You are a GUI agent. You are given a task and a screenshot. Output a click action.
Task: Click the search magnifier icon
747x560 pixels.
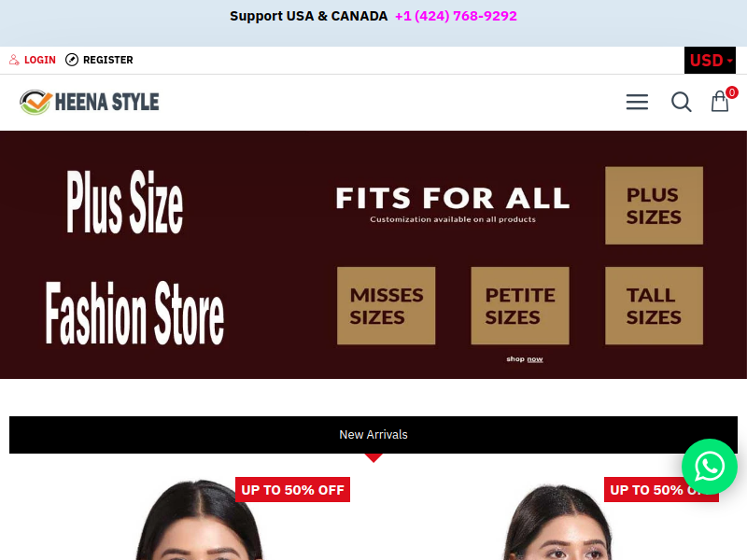(x=682, y=102)
